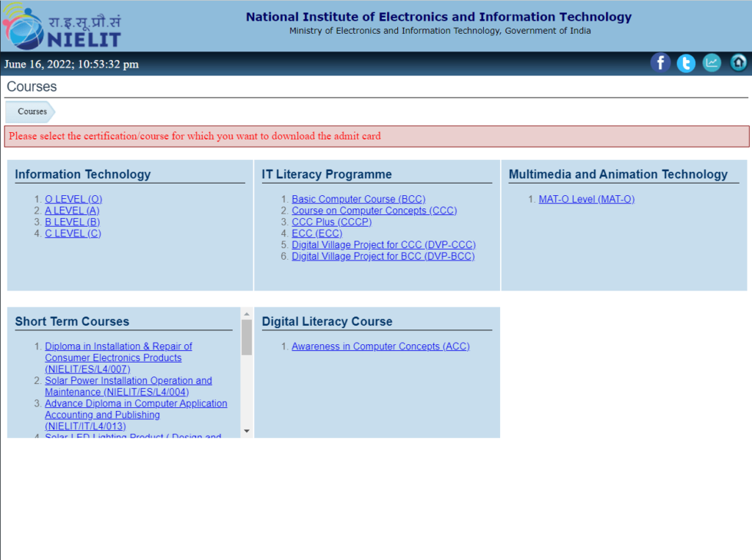This screenshot has height=560, width=752.
Task: Open Course on Computer Concepts (CCC)
Action: point(374,211)
